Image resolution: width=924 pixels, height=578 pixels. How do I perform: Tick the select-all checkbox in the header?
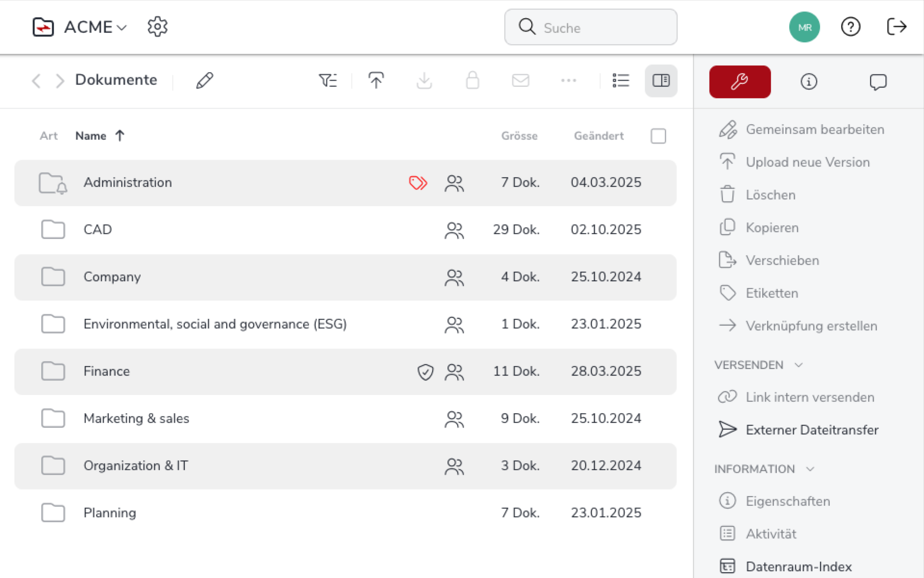click(x=658, y=136)
